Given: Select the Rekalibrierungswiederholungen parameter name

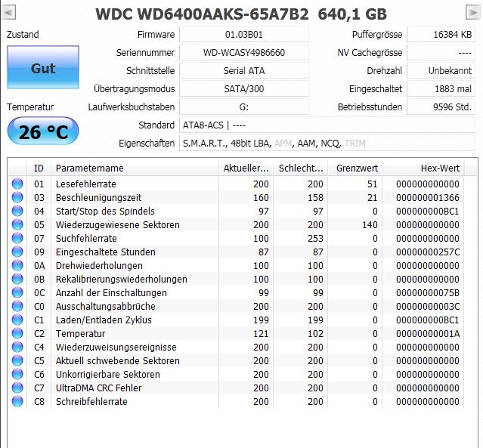Looking at the screenshot, I should coord(122,279).
